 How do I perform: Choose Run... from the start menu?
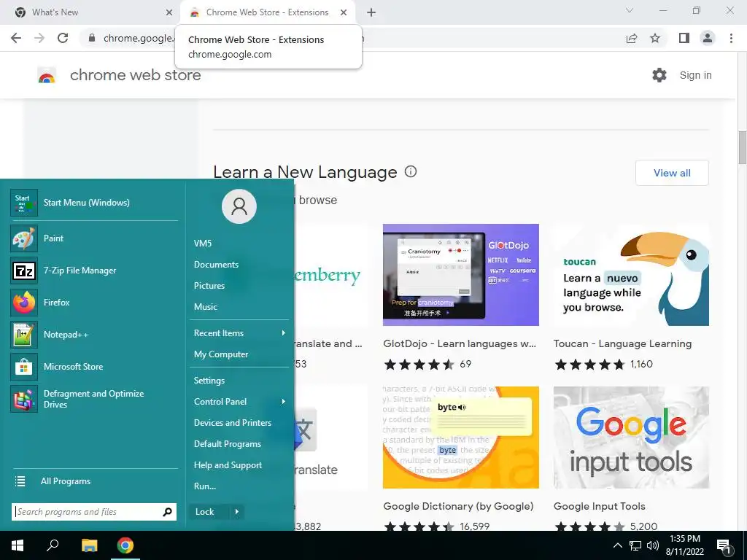pos(205,486)
